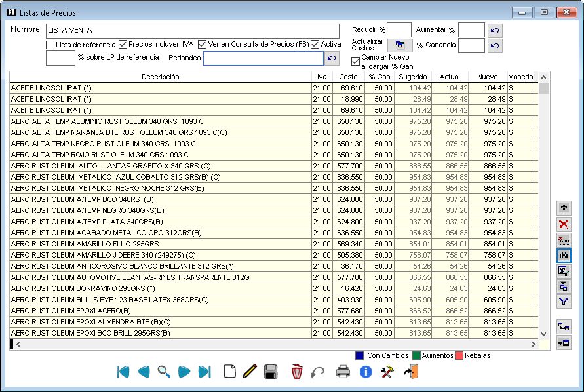Exit through the door icon

(x=411, y=372)
